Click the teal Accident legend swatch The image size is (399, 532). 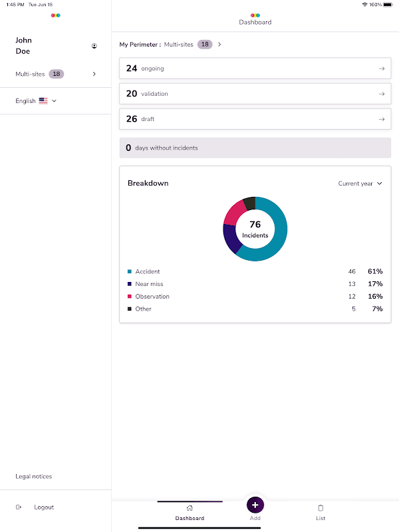130,271
